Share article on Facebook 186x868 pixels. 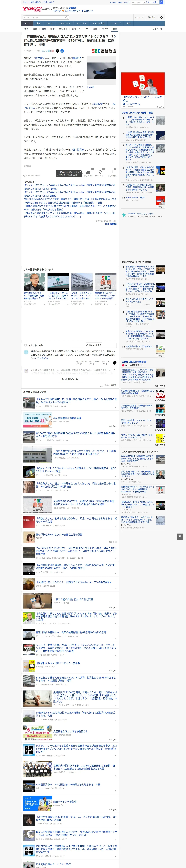tap(62, 51)
